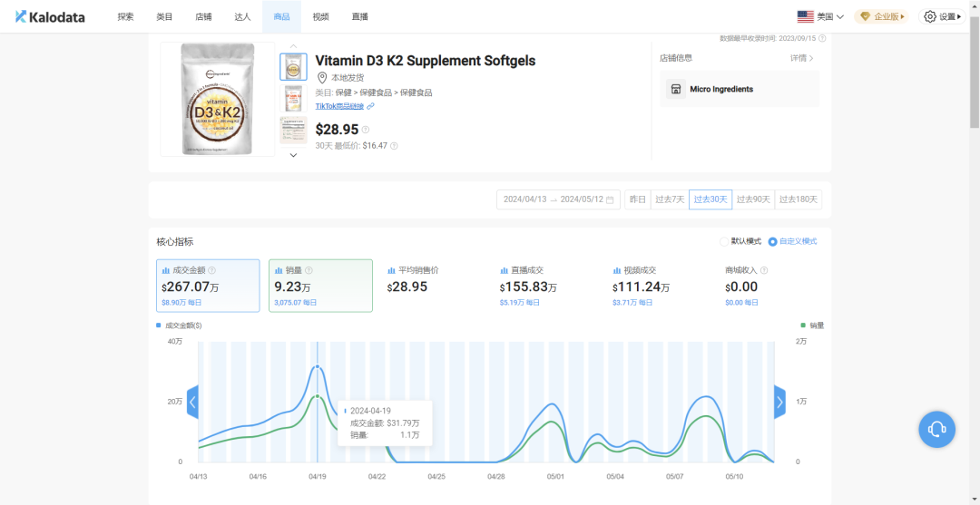Open the 达人 menu tab

tap(242, 17)
